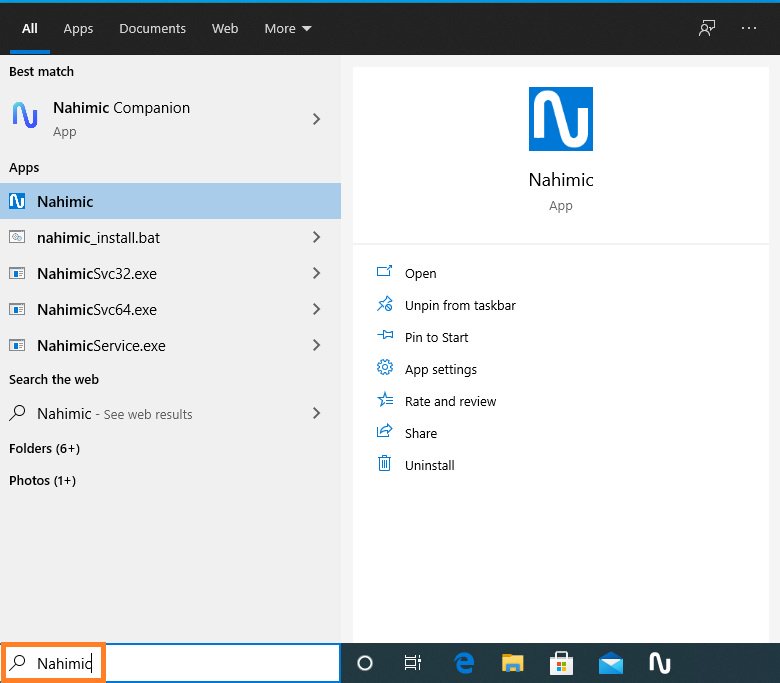Click Uninstall in the Nahimic actions
This screenshot has width=780, height=683.
429,465
